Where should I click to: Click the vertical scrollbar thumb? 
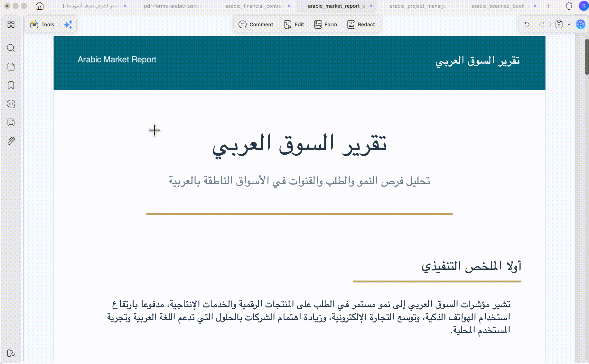coord(587,57)
